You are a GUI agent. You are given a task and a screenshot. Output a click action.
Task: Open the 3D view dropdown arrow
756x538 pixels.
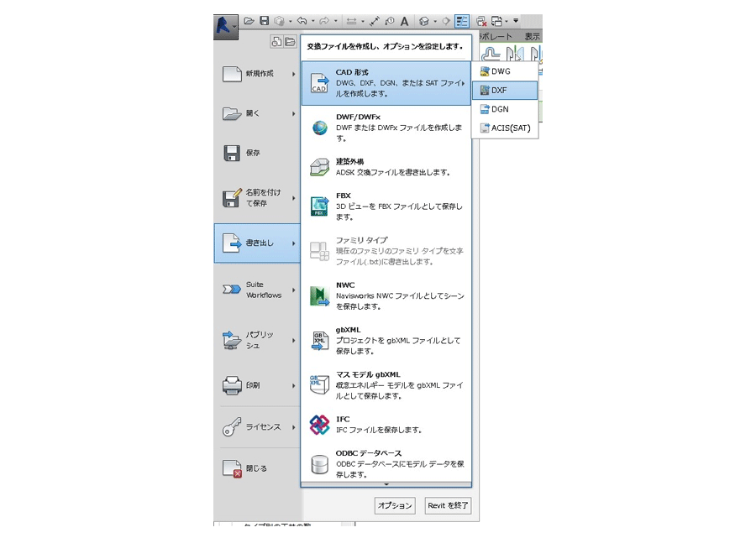[435, 21]
